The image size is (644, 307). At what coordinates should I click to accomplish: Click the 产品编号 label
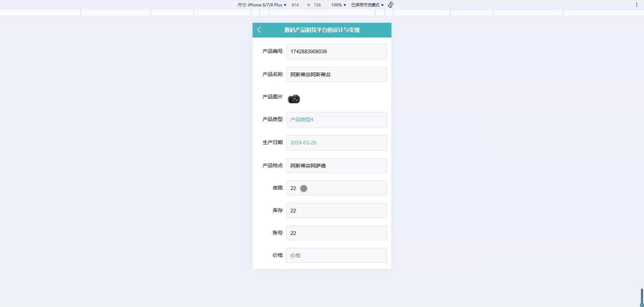[272, 51]
